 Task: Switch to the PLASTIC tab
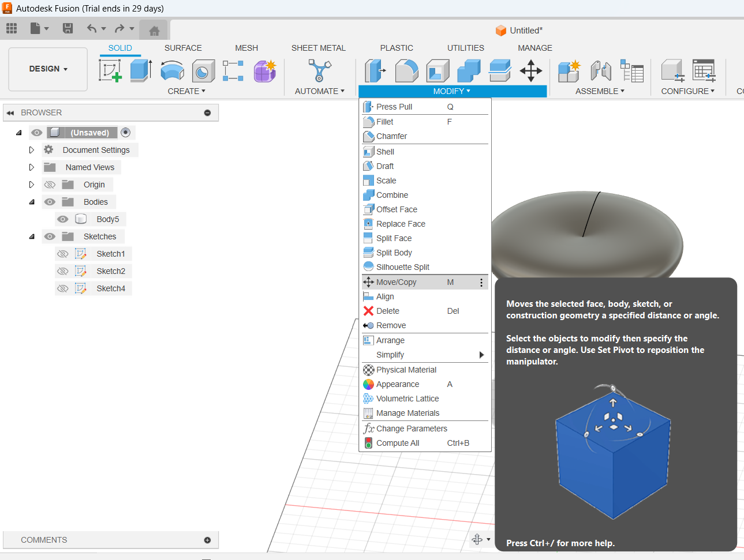pyautogui.click(x=397, y=48)
